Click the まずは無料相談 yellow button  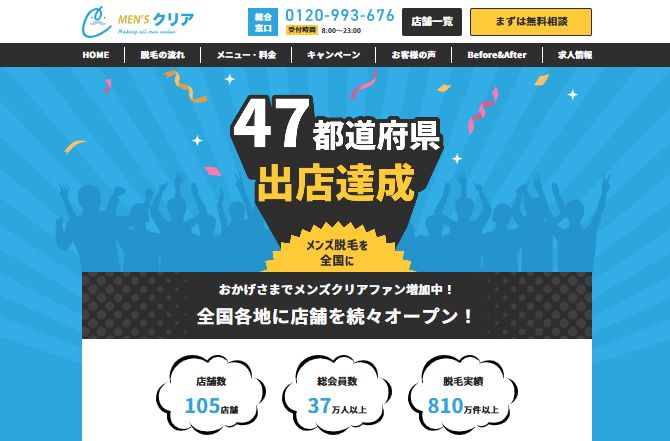[531, 22]
